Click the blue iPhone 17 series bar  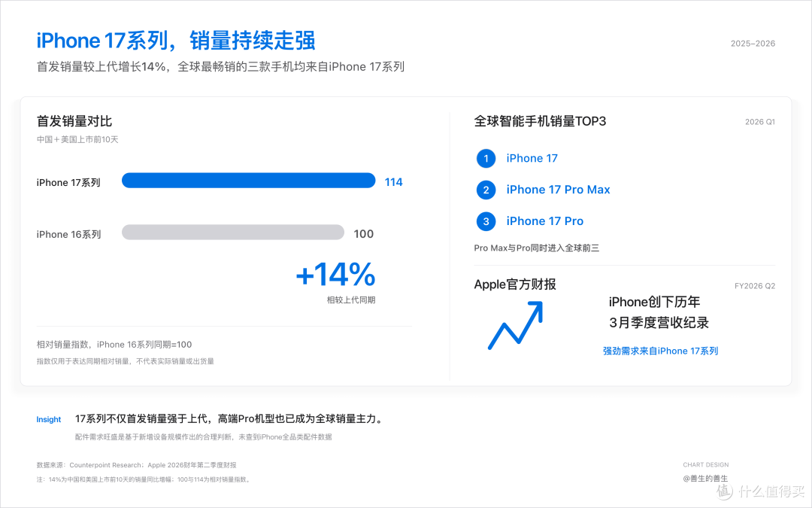click(x=249, y=181)
